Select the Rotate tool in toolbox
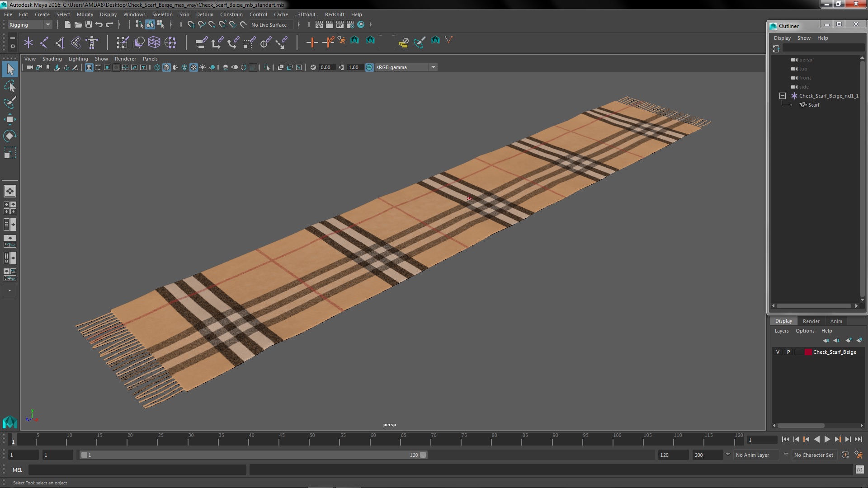 point(10,136)
